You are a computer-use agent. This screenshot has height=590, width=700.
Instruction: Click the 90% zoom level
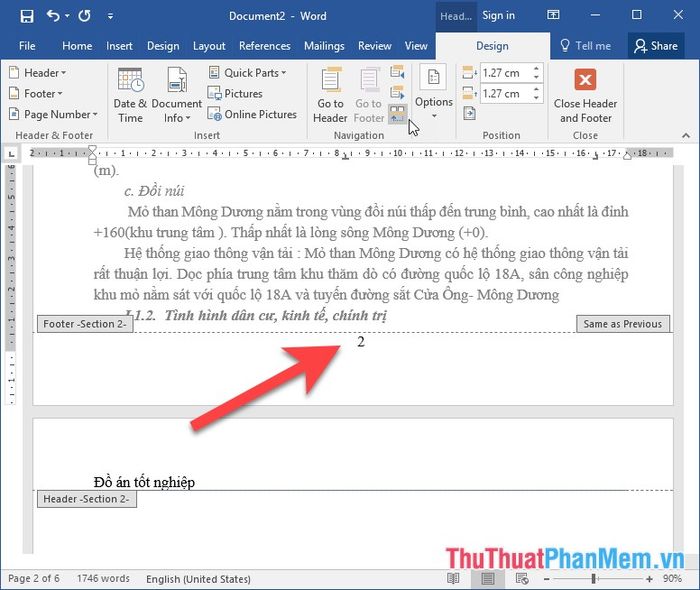[x=672, y=579]
